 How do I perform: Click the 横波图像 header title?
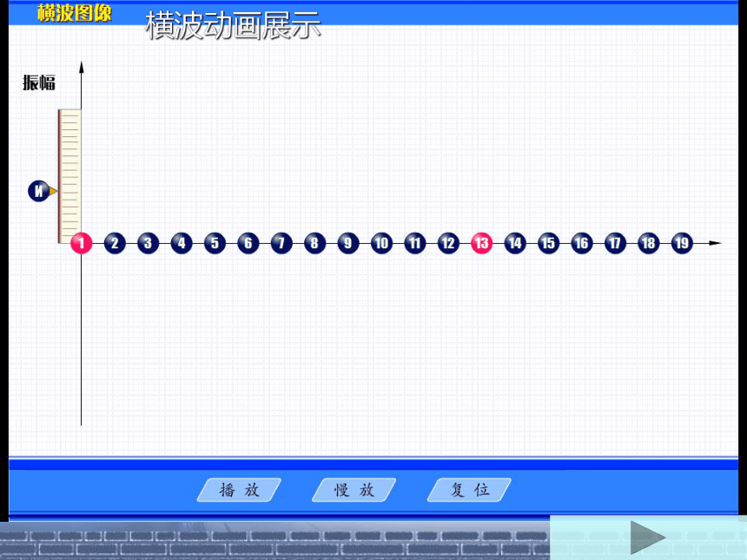pos(75,13)
